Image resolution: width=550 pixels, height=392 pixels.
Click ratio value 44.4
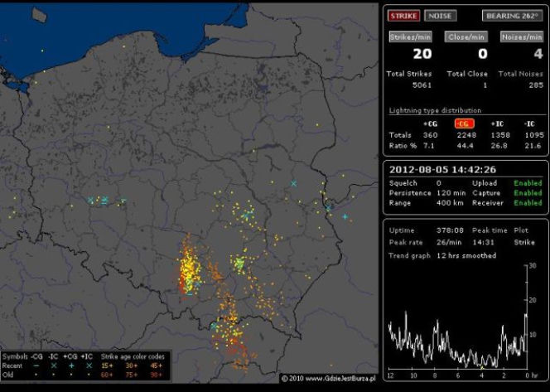point(466,145)
